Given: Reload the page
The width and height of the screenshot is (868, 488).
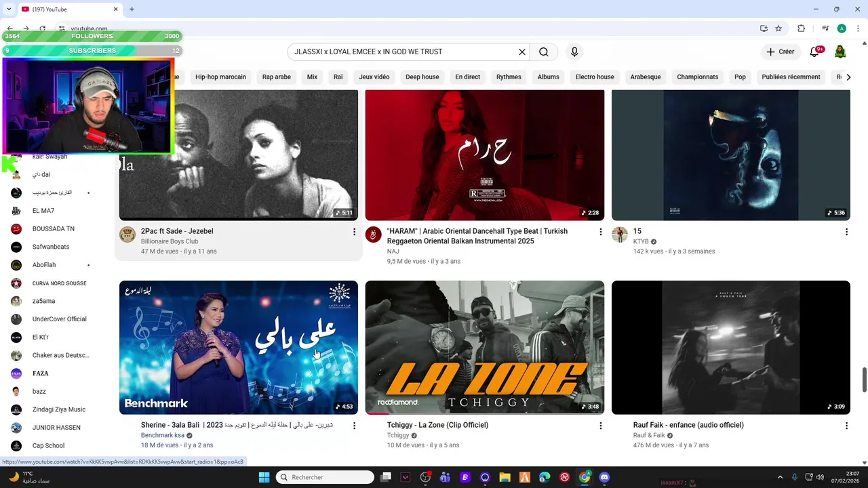Looking at the screenshot, I should click(x=43, y=28).
